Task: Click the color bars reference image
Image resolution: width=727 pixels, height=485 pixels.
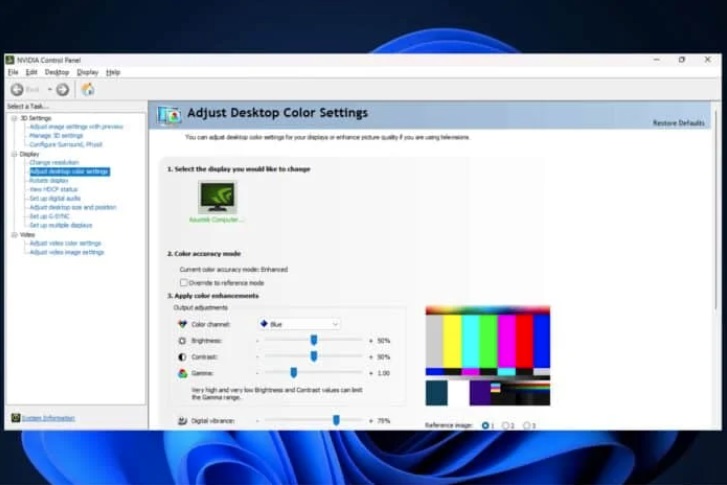Action: click(x=488, y=356)
